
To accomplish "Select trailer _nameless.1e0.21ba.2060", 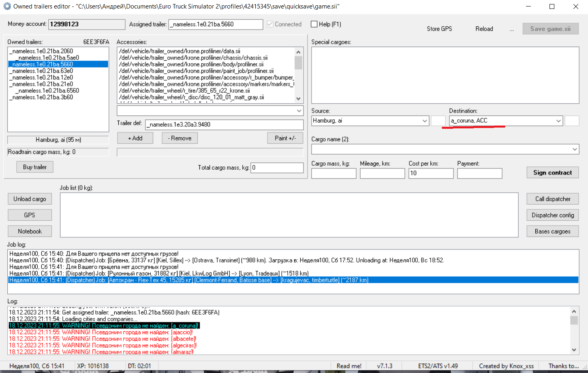I will (x=58, y=51).
